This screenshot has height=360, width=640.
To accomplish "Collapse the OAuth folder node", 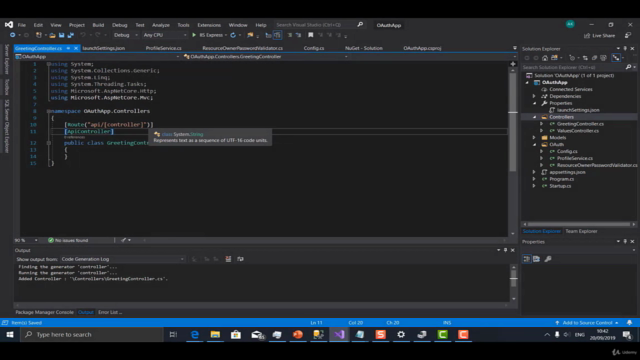I will [534, 144].
